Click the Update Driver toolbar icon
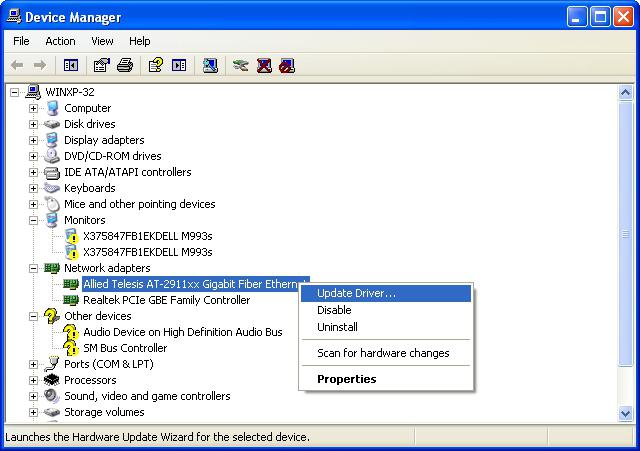Image resolution: width=640 pixels, height=451 pixels. (241, 65)
